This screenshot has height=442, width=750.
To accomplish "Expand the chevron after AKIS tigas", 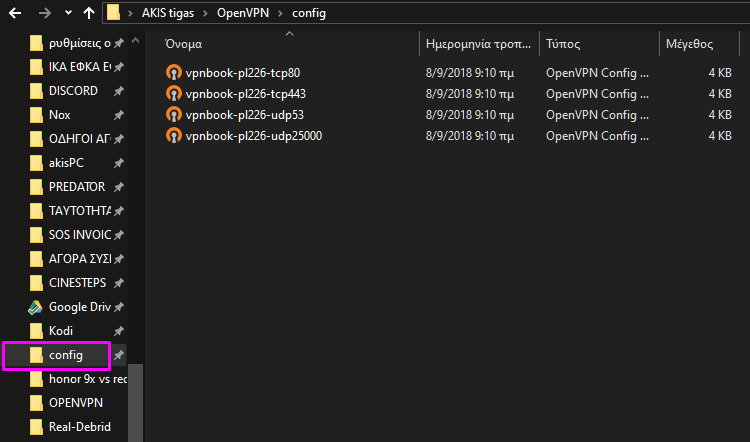I will click(206, 14).
